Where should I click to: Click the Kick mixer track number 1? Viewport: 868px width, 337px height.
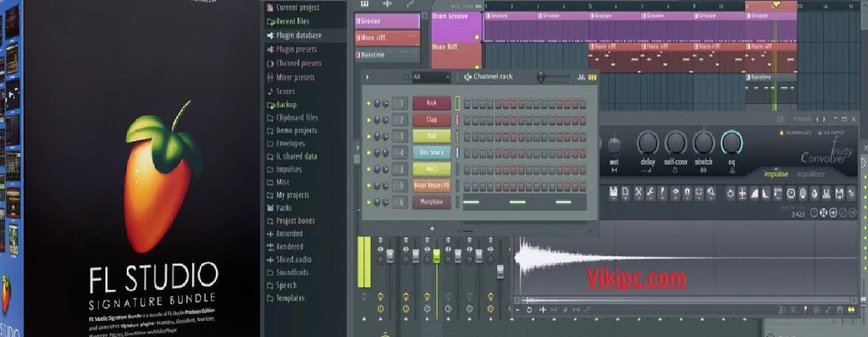click(399, 103)
